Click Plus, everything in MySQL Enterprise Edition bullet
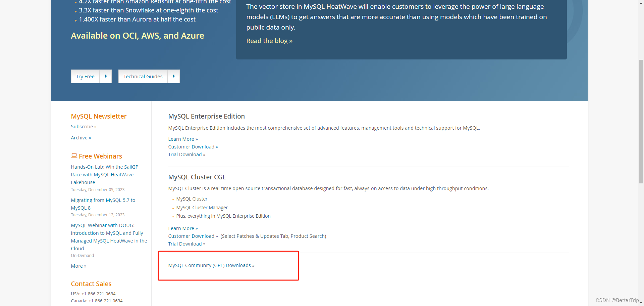Image resolution: width=644 pixels, height=306 pixels. [x=223, y=216]
